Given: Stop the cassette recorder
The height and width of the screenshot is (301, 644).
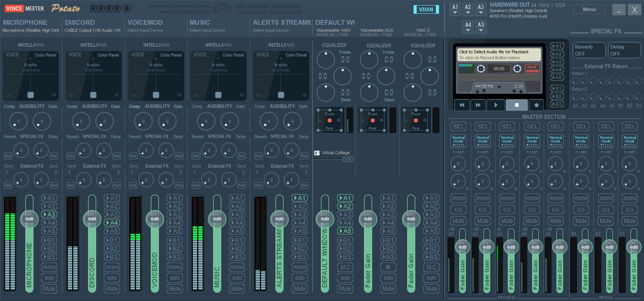Looking at the screenshot, I should [x=517, y=105].
